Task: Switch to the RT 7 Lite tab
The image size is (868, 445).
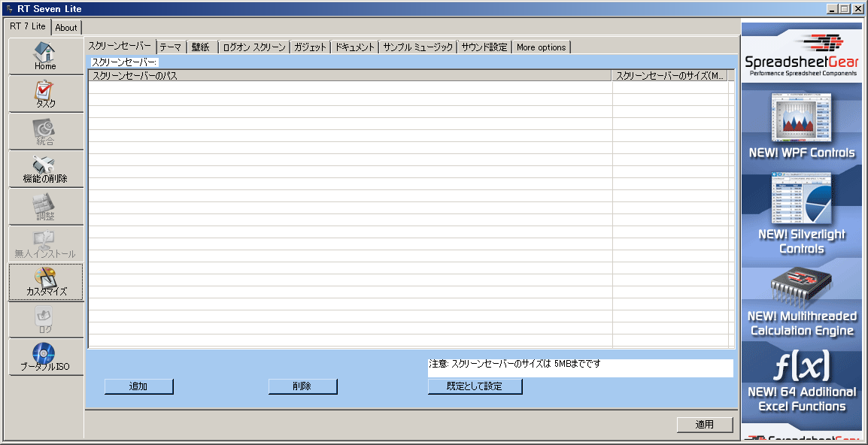Action: click(x=28, y=26)
